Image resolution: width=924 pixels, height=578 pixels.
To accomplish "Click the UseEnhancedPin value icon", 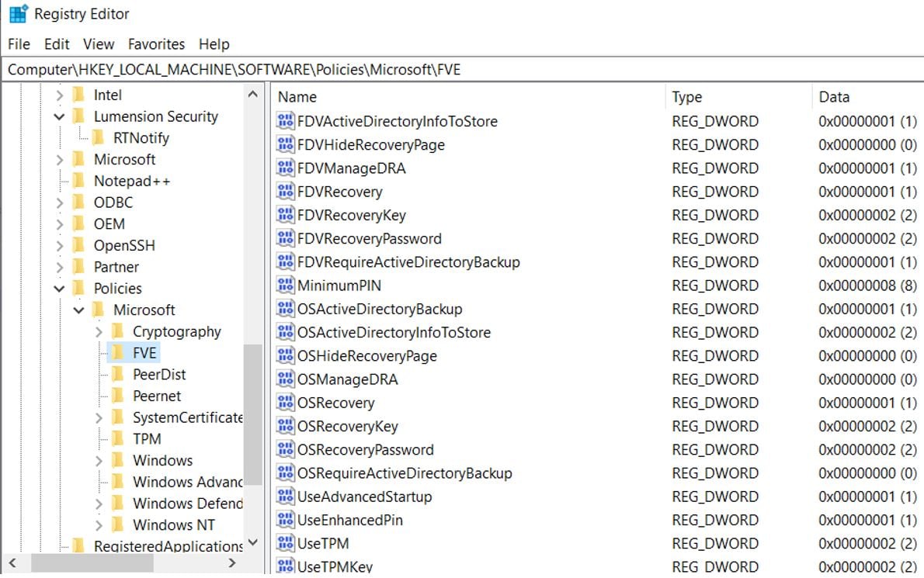I will pyautogui.click(x=284, y=521).
